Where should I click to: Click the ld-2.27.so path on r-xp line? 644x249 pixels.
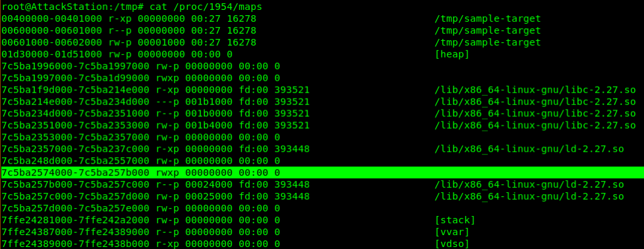[529, 149]
